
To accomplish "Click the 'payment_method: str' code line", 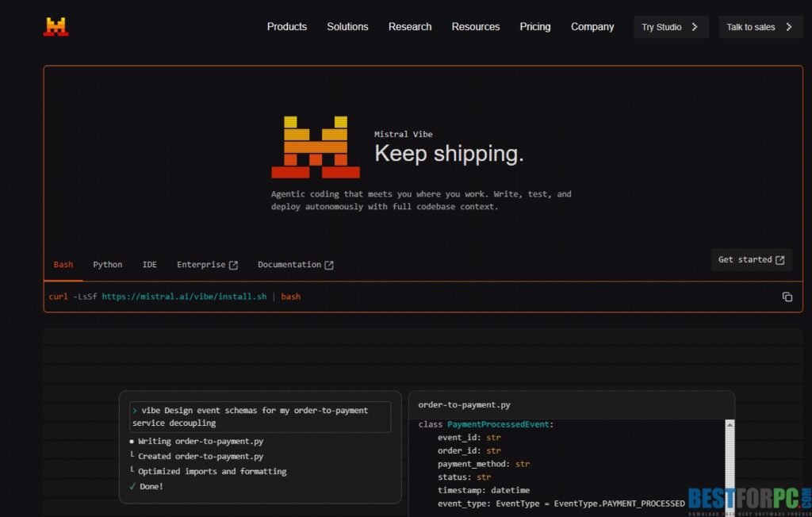I will (x=483, y=464).
